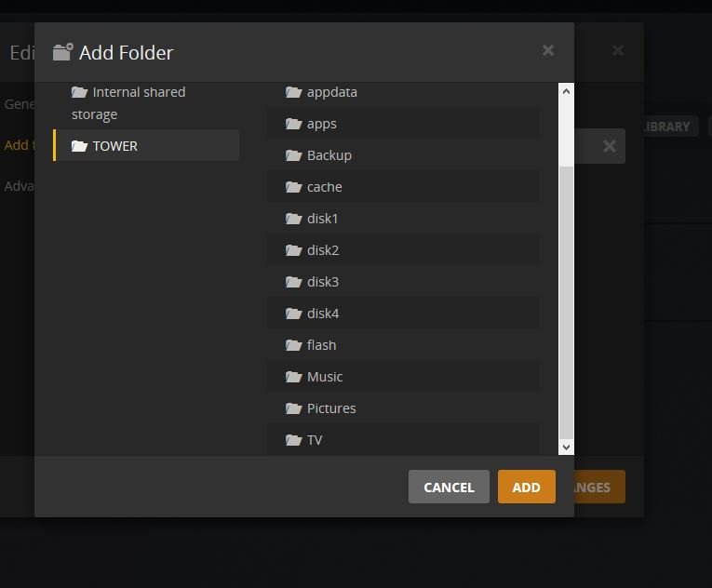
Task: Click folder icon next to Backup
Action: tap(294, 155)
